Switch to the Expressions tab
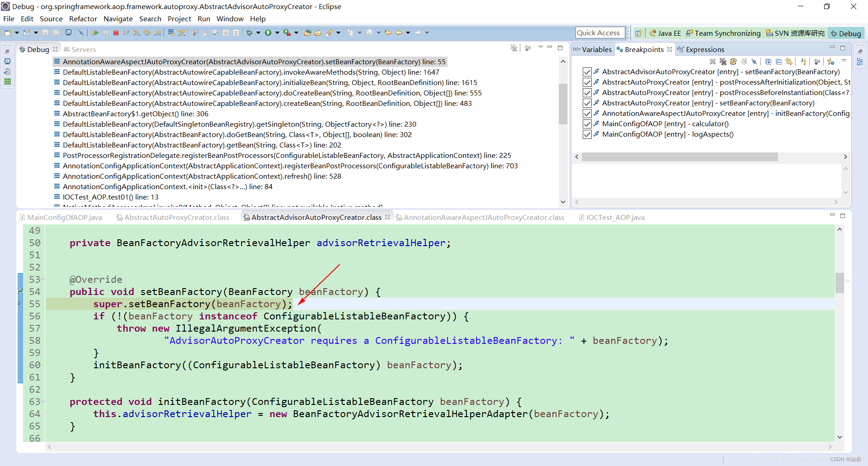 click(700, 49)
